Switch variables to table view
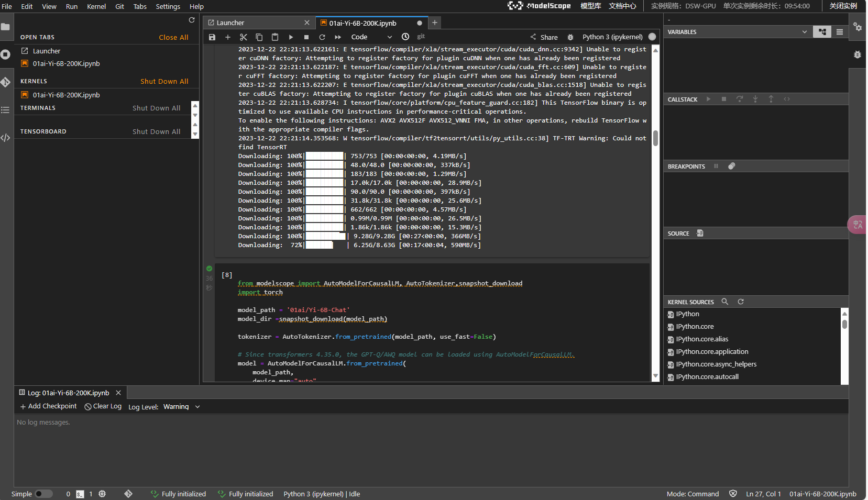The height and width of the screenshot is (500, 868). [840, 32]
